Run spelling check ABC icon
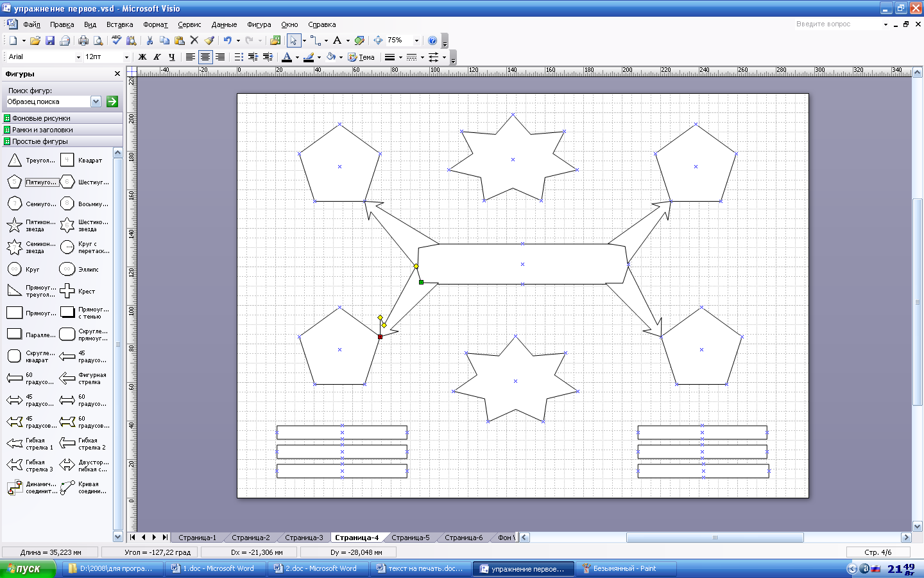924x578 pixels. (x=116, y=40)
